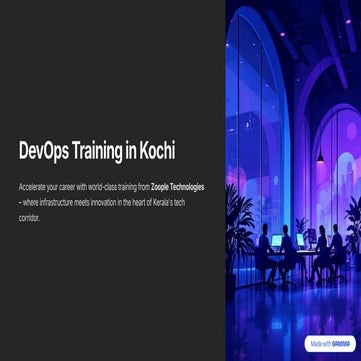Viewport: 361px width, 361px height.
Task: Click the purple office illustration image
Action: [293, 180]
